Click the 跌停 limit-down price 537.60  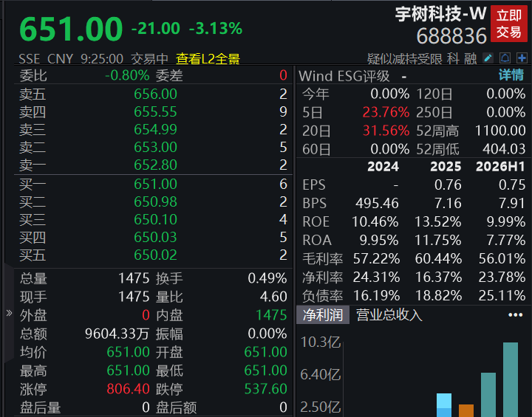[266, 388]
